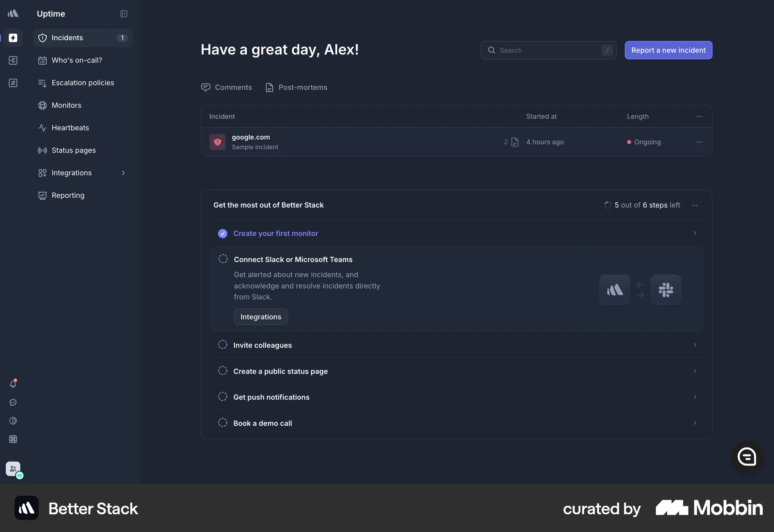Tick the Book a demo call circle
774x532 pixels.
tap(222, 423)
